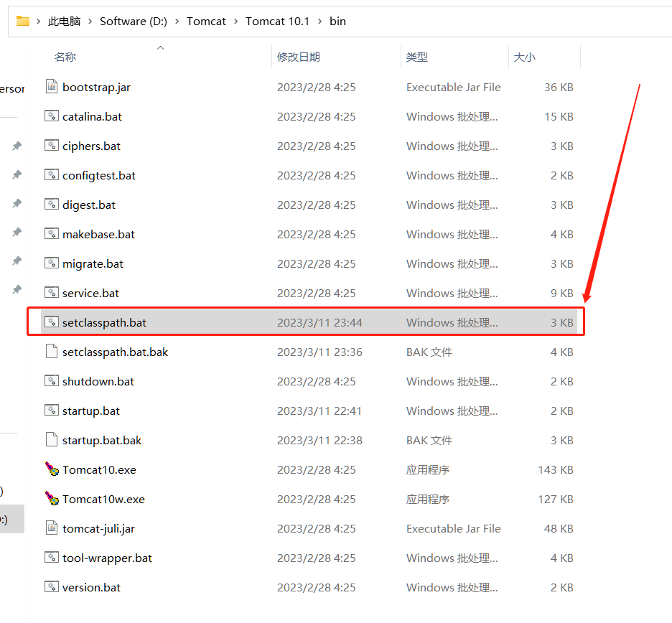Expand chevron after Software (D:) in path
Screen dimensions: 672x623
pyautogui.click(x=177, y=22)
